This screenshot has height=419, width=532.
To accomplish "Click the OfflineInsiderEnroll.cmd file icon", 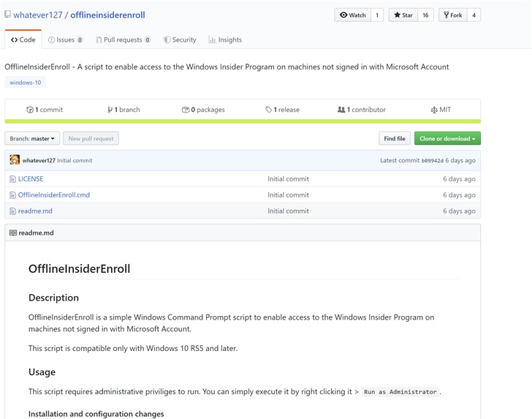I will (x=12, y=195).
